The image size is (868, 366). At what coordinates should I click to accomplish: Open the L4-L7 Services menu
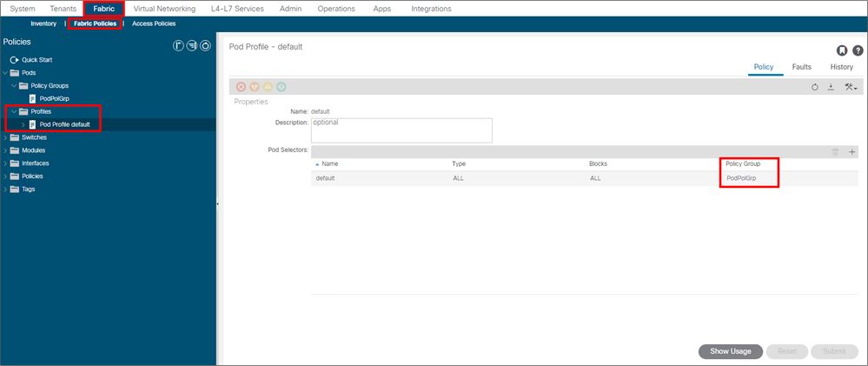coord(237,9)
